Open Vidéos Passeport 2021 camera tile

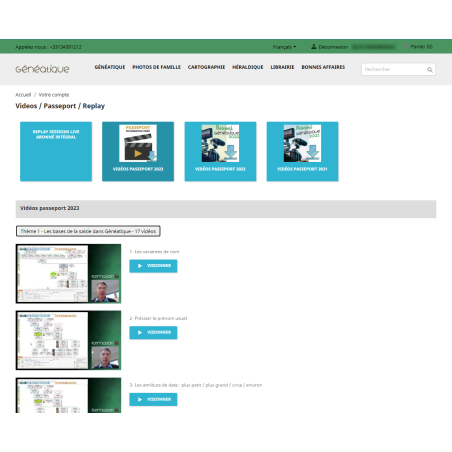pos(302,151)
